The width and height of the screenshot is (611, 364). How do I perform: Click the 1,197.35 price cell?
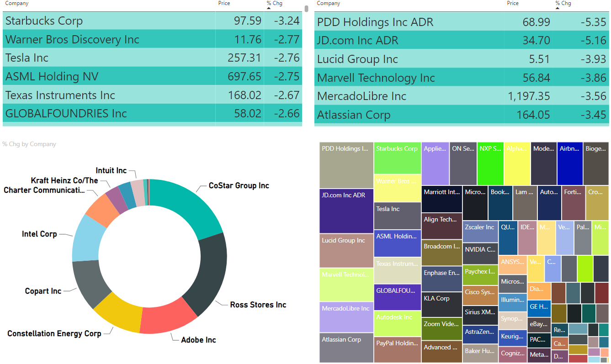pyautogui.click(x=529, y=96)
